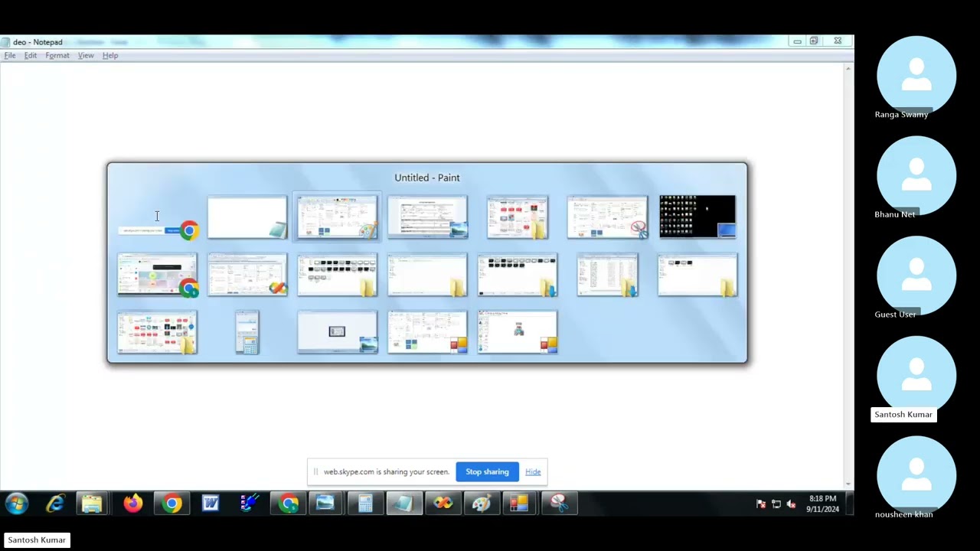This screenshot has width=980, height=551.
Task: Open Notepad's Help menu
Action: pyautogui.click(x=110, y=55)
